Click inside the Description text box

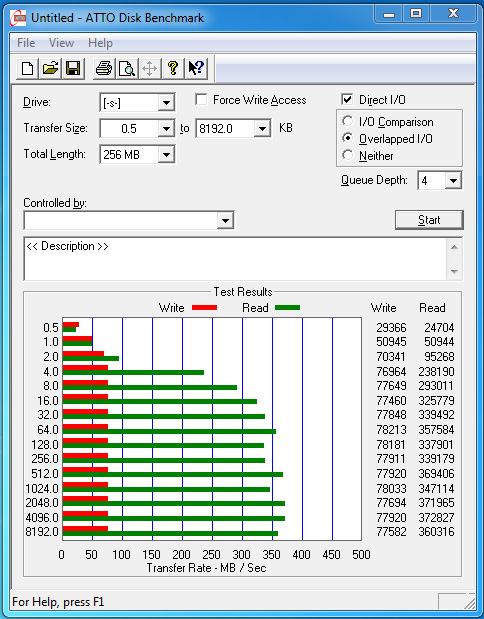pyautogui.click(x=236, y=259)
